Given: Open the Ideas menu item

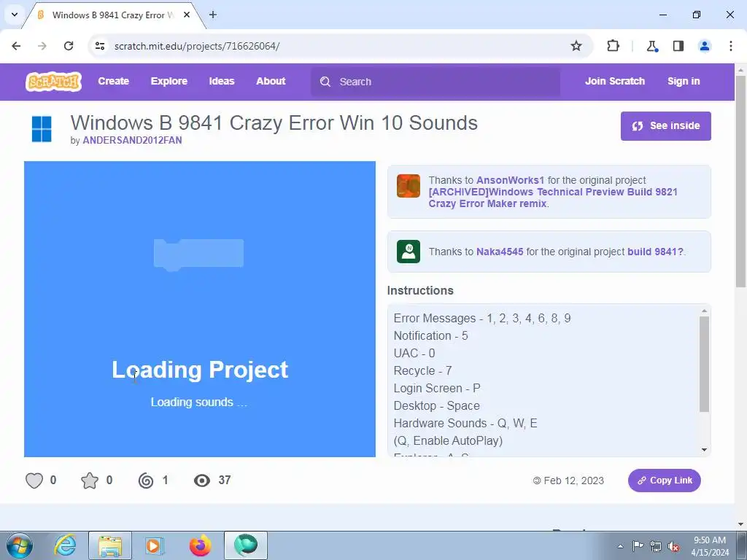Looking at the screenshot, I should click(x=222, y=82).
